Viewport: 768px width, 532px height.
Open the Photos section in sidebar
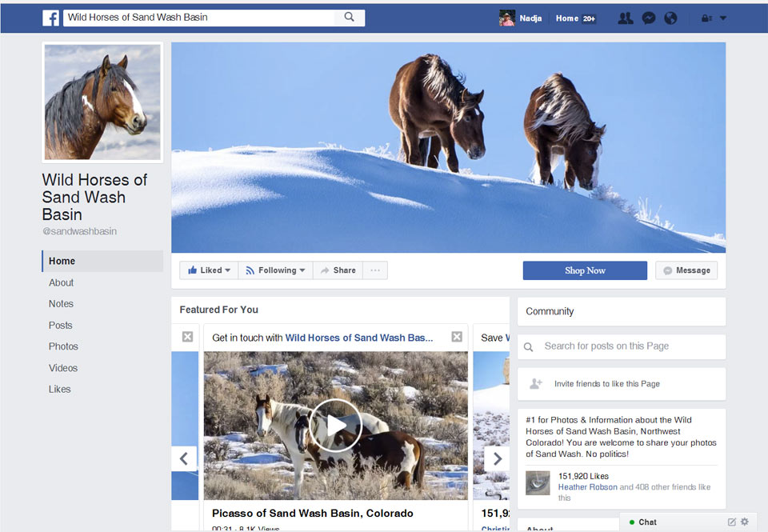(x=63, y=346)
